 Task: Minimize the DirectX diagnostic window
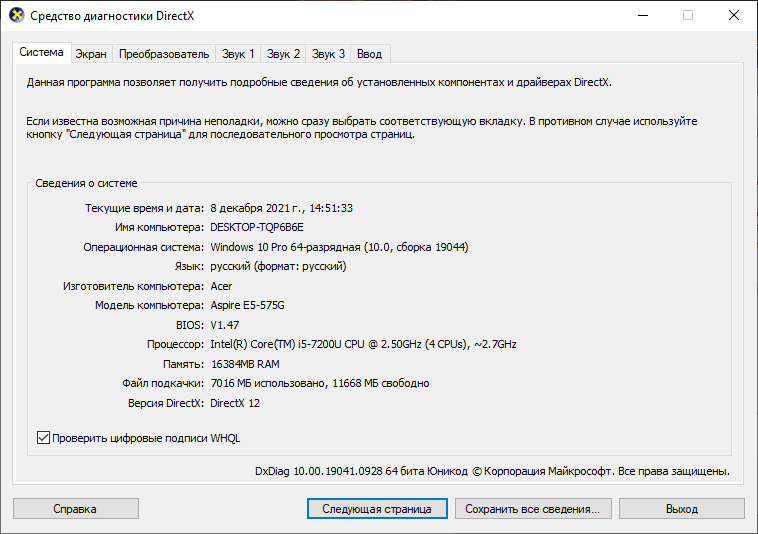pyautogui.click(x=643, y=15)
